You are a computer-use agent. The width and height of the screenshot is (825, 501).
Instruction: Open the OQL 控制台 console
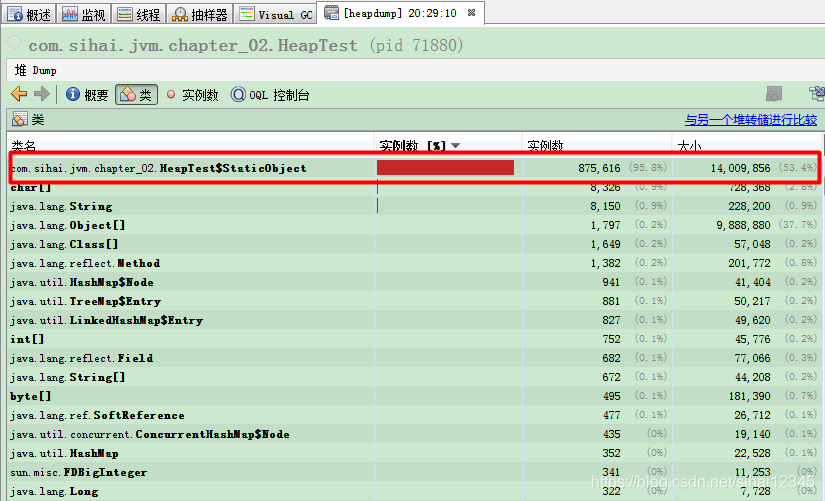pos(270,95)
